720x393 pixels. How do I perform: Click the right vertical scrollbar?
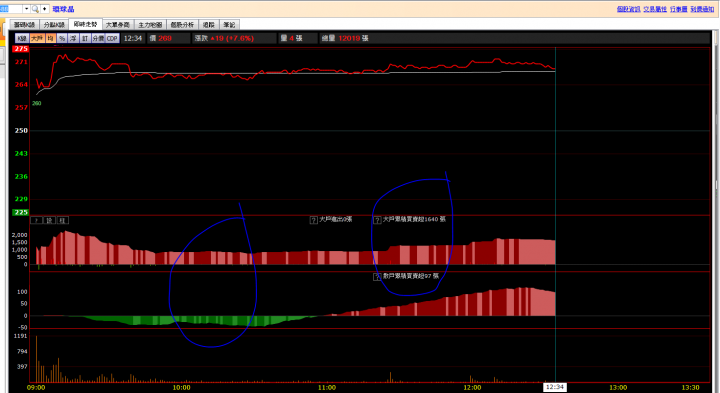(716, 211)
